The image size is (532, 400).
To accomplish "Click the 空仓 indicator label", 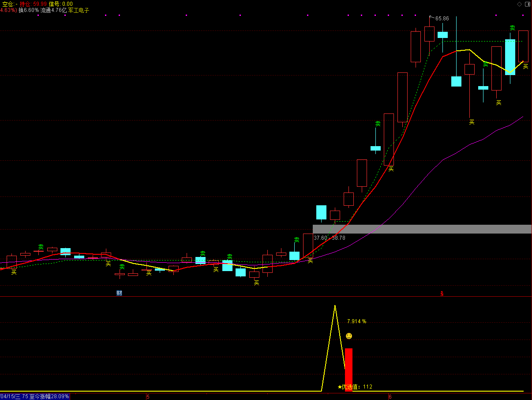I will pos(8,4).
